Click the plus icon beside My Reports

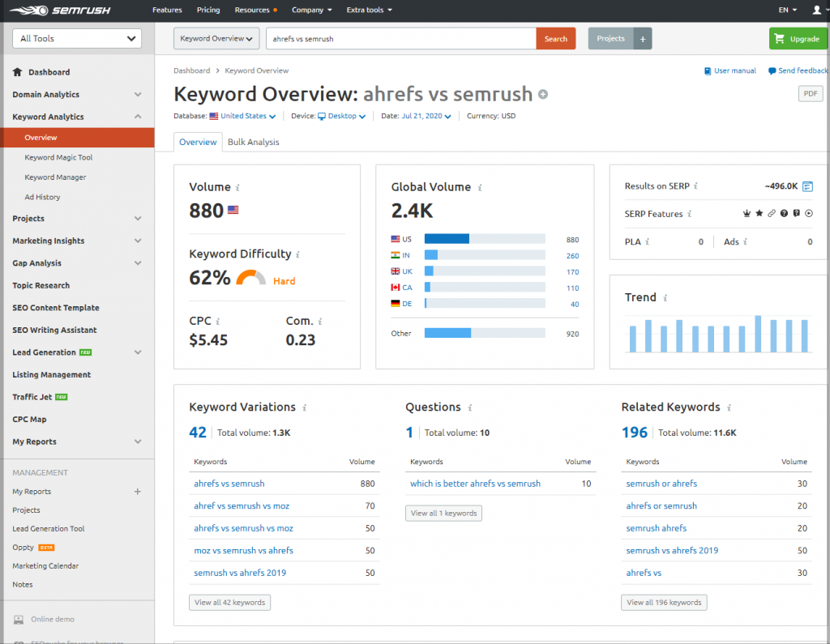[138, 492]
